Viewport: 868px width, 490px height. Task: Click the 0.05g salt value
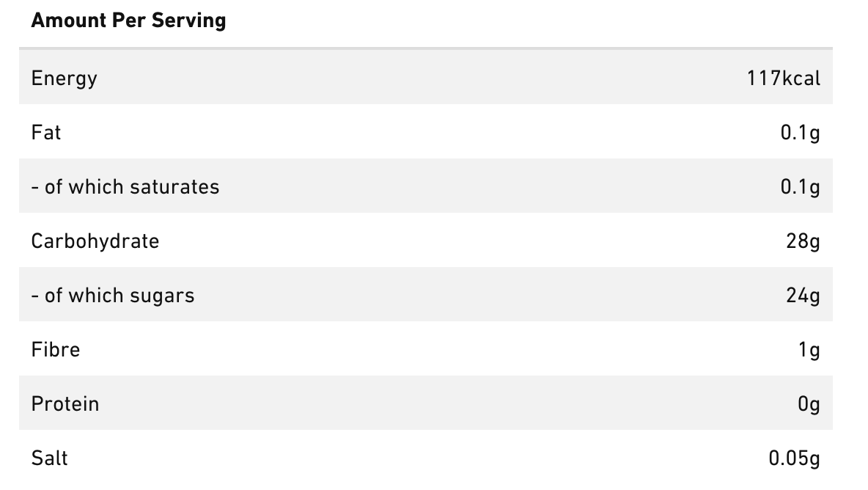[794, 458]
